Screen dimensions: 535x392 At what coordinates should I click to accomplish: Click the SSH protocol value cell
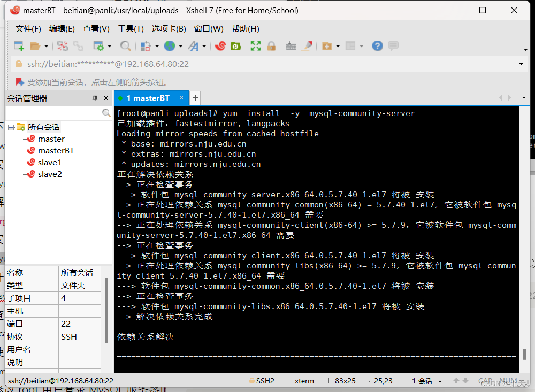pos(80,337)
